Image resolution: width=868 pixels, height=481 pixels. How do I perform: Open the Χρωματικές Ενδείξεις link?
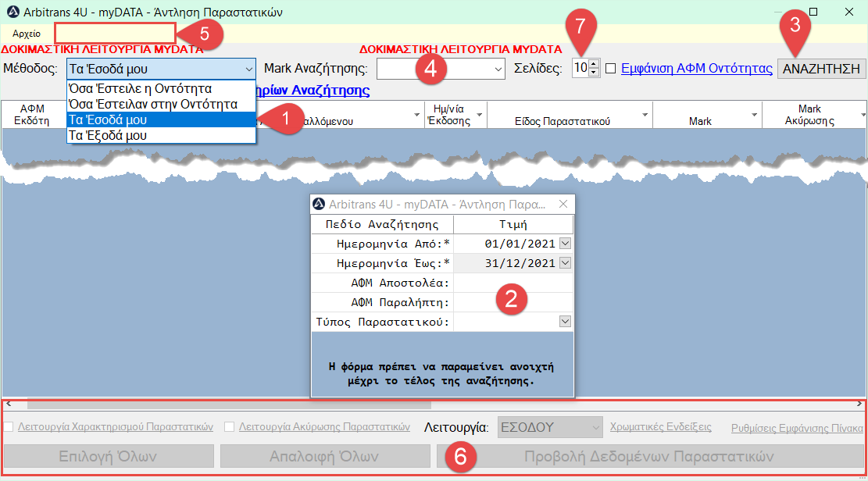tap(660, 427)
